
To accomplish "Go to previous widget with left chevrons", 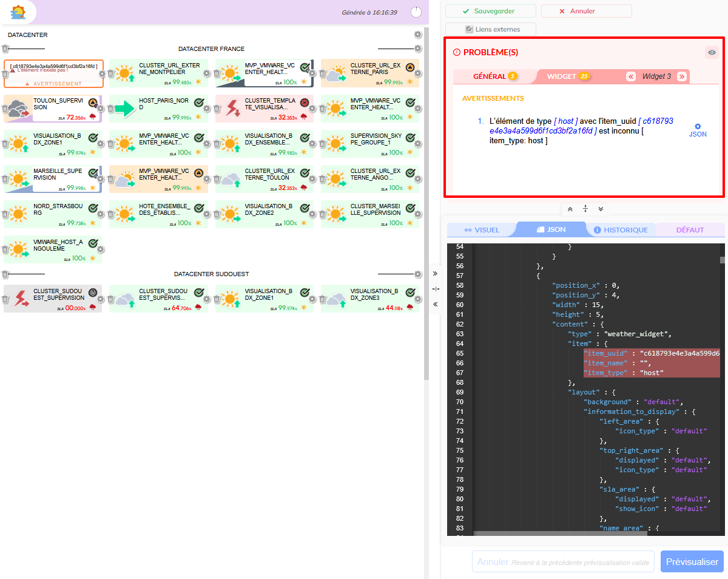I will click(631, 76).
